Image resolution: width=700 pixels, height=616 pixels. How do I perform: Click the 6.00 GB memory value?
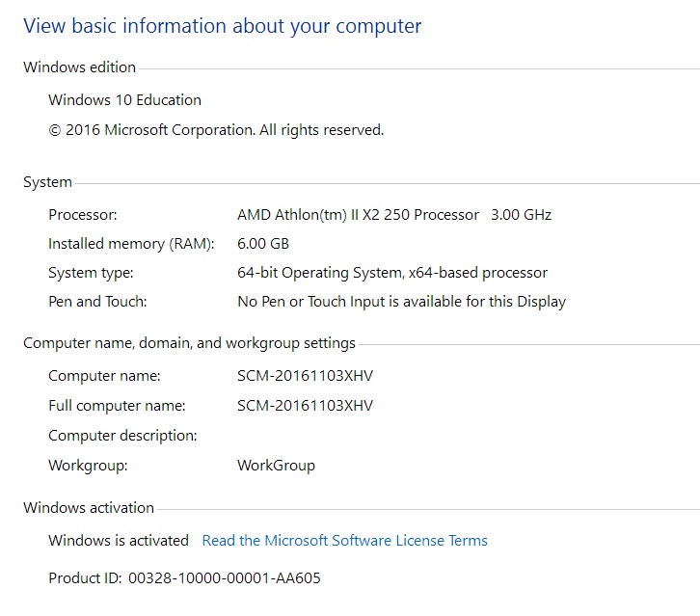[x=263, y=244]
